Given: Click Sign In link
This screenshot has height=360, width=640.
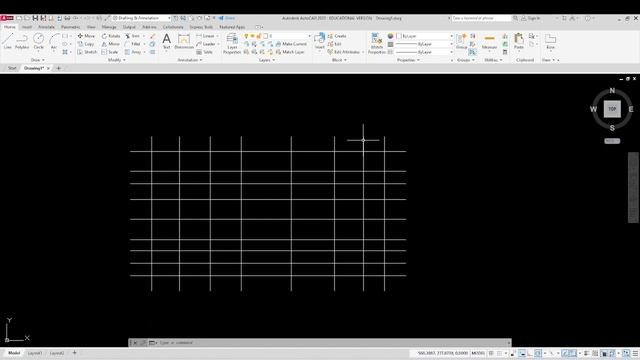Looking at the screenshot, I should pyautogui.click(x=531, y=18).
